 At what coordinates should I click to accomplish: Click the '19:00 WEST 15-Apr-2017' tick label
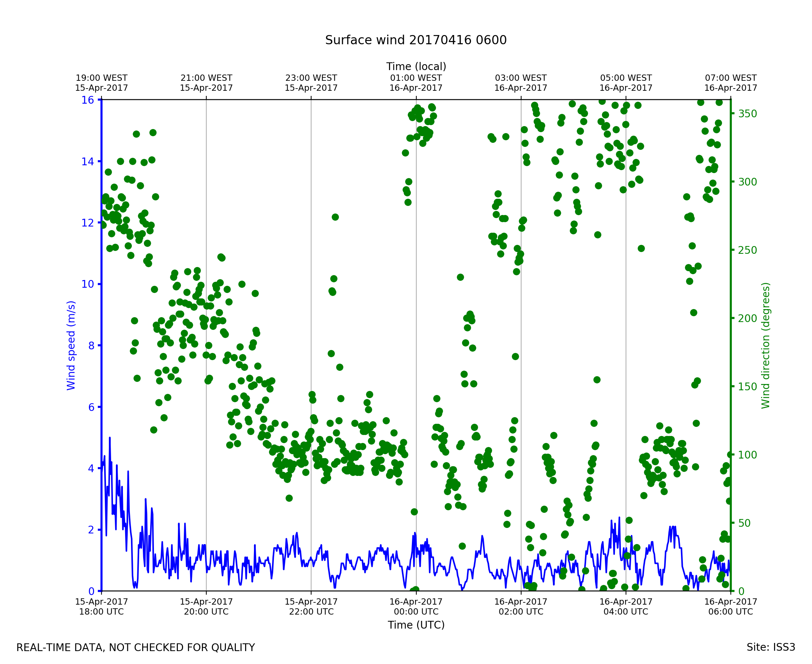tap(101, 83)
